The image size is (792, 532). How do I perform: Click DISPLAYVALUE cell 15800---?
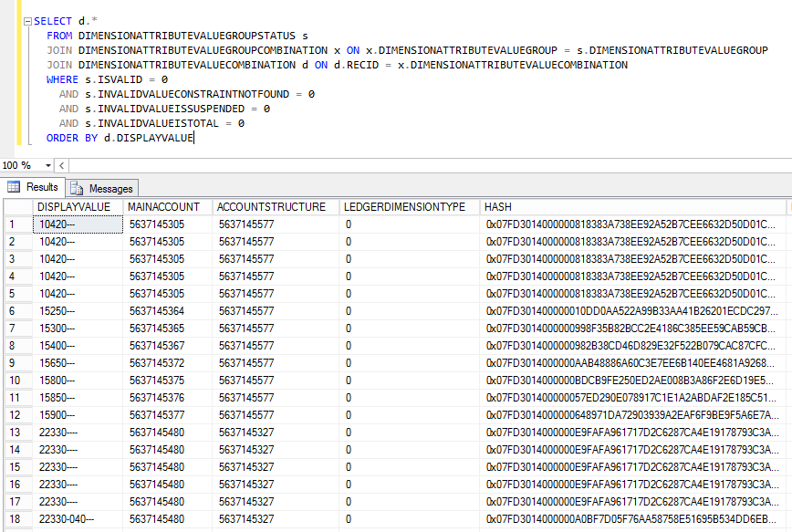point(78,381)
